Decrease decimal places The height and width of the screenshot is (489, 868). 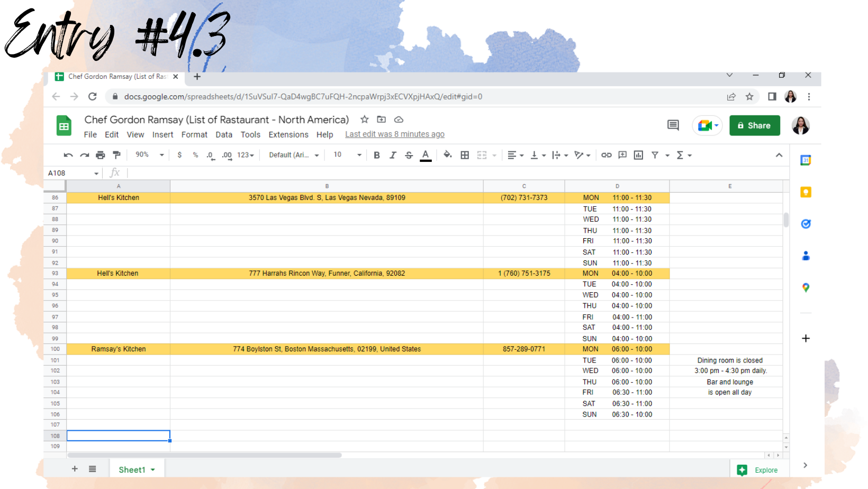click(x=211, y=155)
